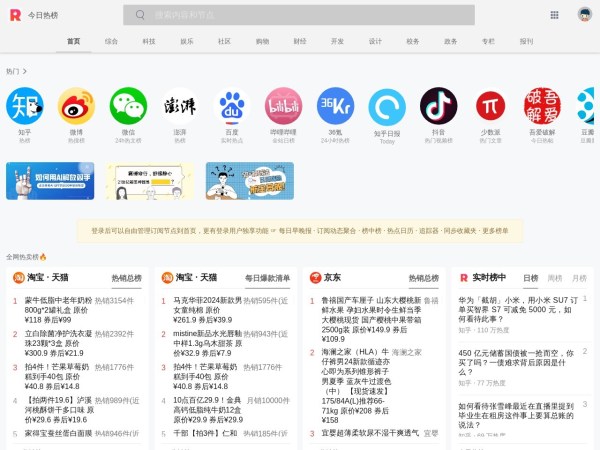Select the 科技 tab
Screen dimensions: 600x450
pos(149,41)
